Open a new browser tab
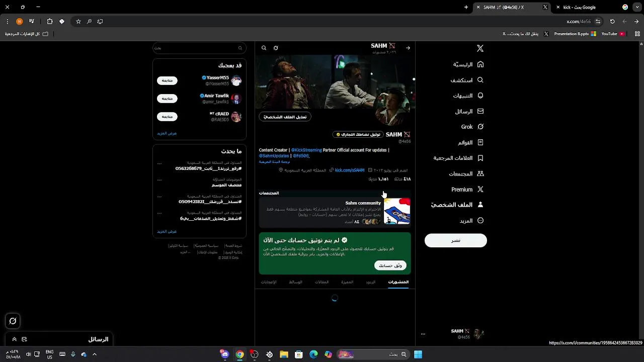This screenshot has width=644, height=362. point(466,7)
